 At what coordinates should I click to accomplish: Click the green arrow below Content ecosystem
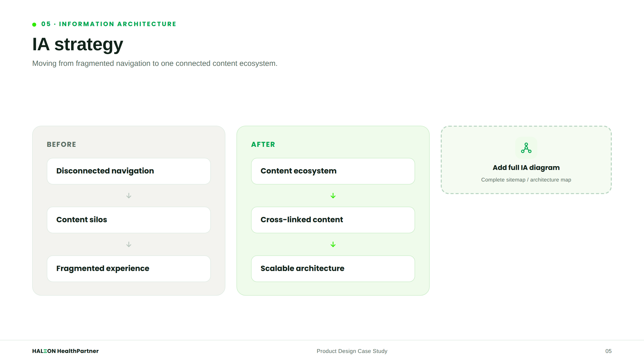point(333,196)
